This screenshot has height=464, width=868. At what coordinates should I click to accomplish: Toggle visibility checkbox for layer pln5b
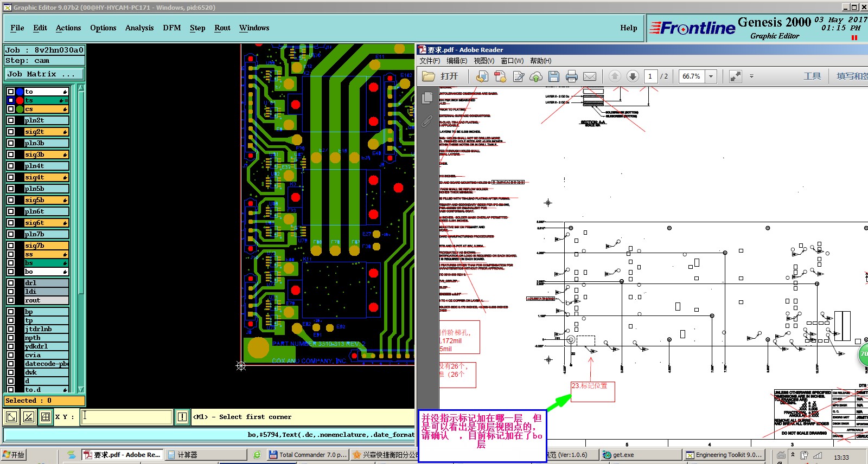(11, 189)
